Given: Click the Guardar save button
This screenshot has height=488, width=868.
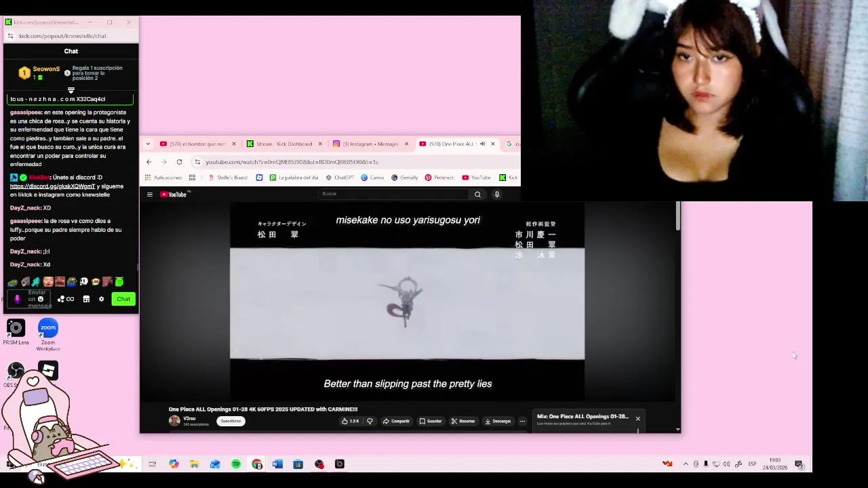Looking at the screenshot, I should point(431,421).
